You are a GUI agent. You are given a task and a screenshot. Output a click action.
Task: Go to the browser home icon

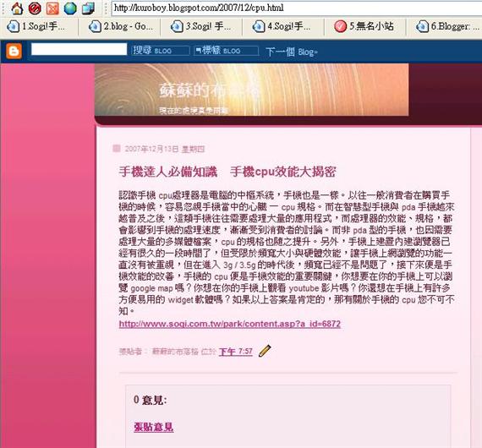click(17, 8)
